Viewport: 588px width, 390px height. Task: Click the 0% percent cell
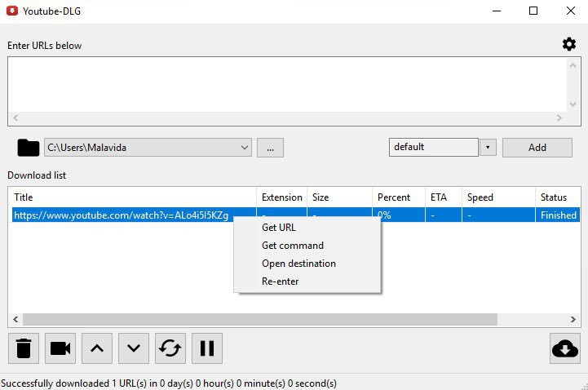tap(399, 215)
